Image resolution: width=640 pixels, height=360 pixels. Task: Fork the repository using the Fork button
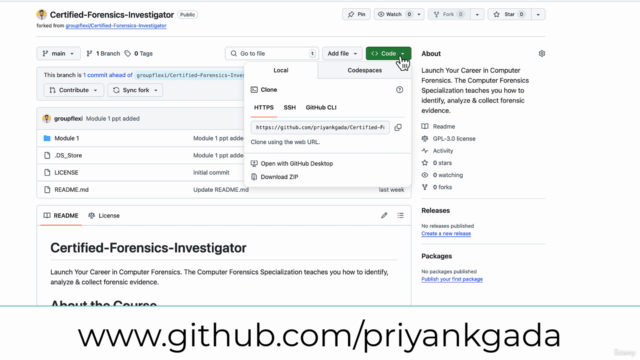click(448, 14)
